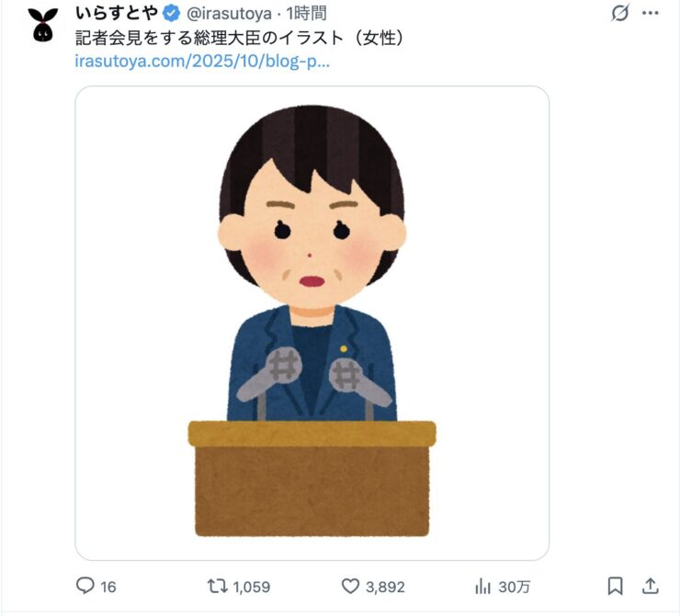Click the 1,059 repost count
This screenshot has height=616, width=680.
[252, 587]
